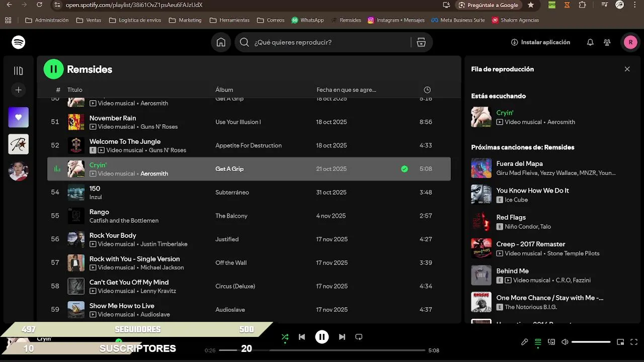644x362 pixels.
Task: Create a new playlist with plus icon
Action: coord(19,90)
